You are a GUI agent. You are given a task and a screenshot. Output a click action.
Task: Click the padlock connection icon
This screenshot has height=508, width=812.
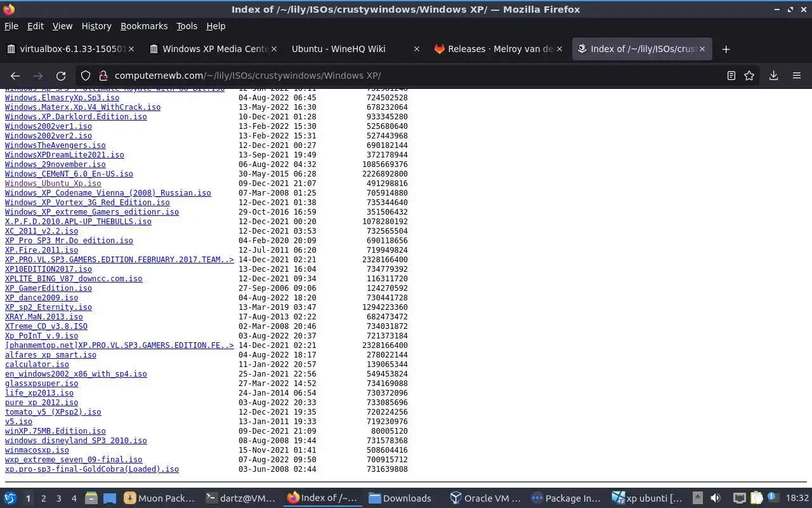point(103,76)
